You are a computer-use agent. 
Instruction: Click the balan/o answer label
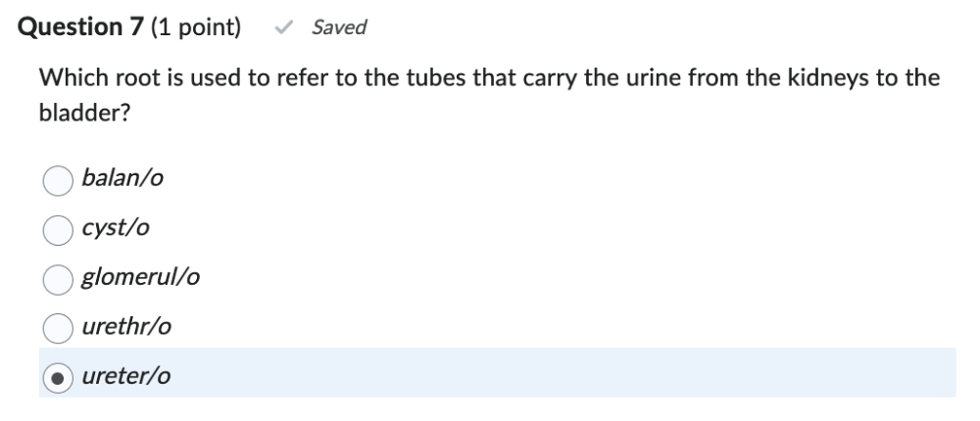(122, 178)
